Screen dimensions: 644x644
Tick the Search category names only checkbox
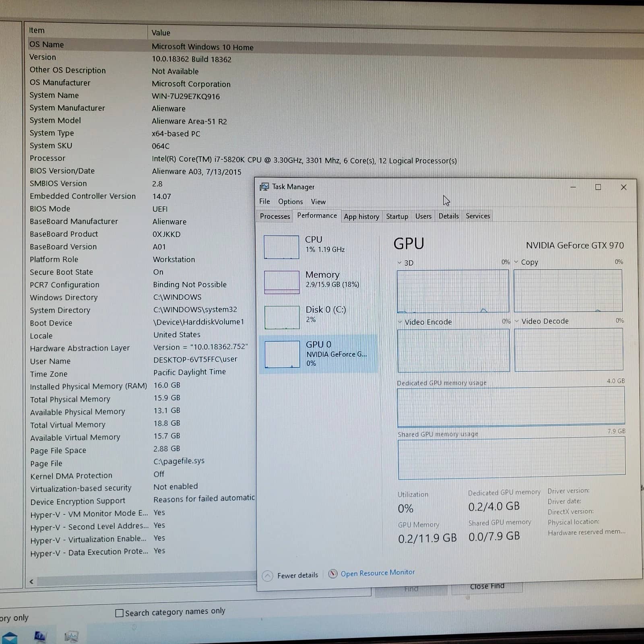[119, 613]
